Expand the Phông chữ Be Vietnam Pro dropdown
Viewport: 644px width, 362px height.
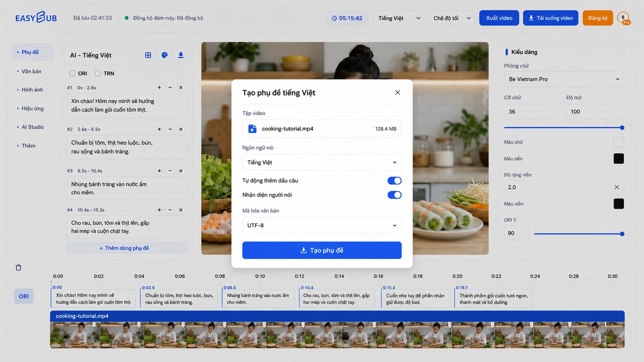pyautogui.click(x=564, y=79)
